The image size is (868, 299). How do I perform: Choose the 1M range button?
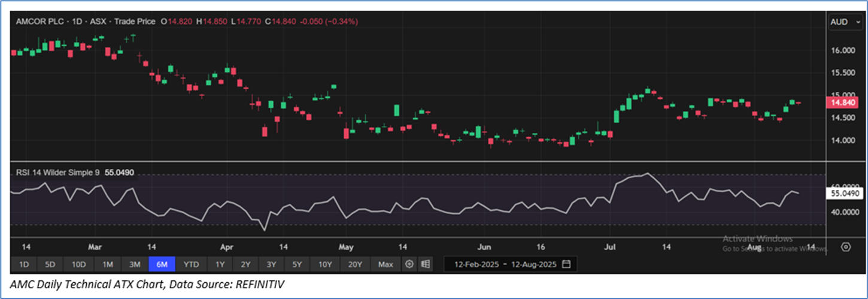[x=107, y=264]
